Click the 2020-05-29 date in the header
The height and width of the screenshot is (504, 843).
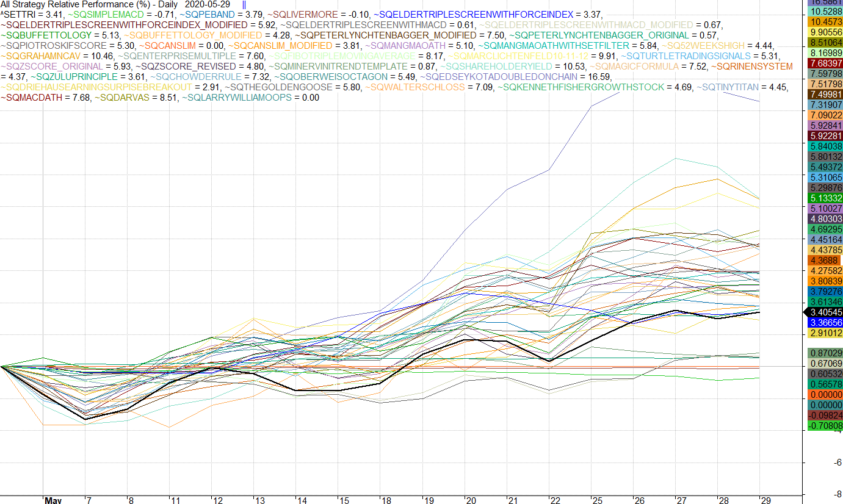[208, 4]
